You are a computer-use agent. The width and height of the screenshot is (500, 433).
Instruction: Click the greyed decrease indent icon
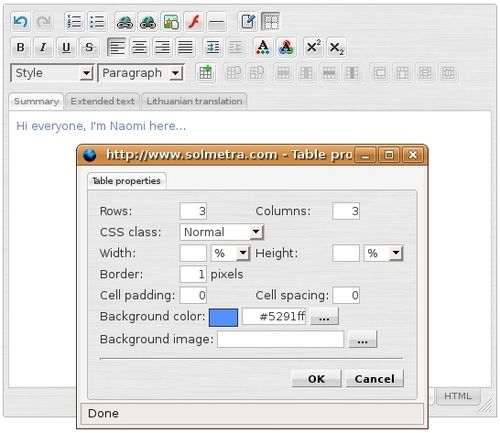[236, 47]
